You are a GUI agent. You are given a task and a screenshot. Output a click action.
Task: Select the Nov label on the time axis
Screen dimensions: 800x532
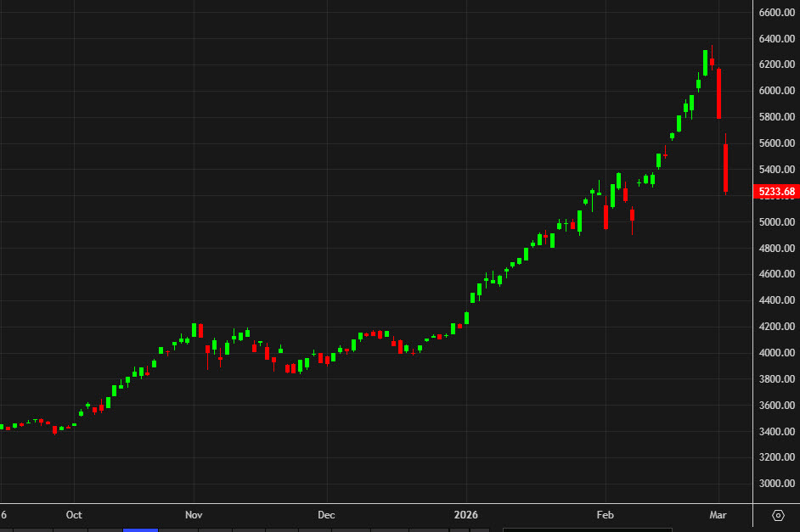pos(194,514)
